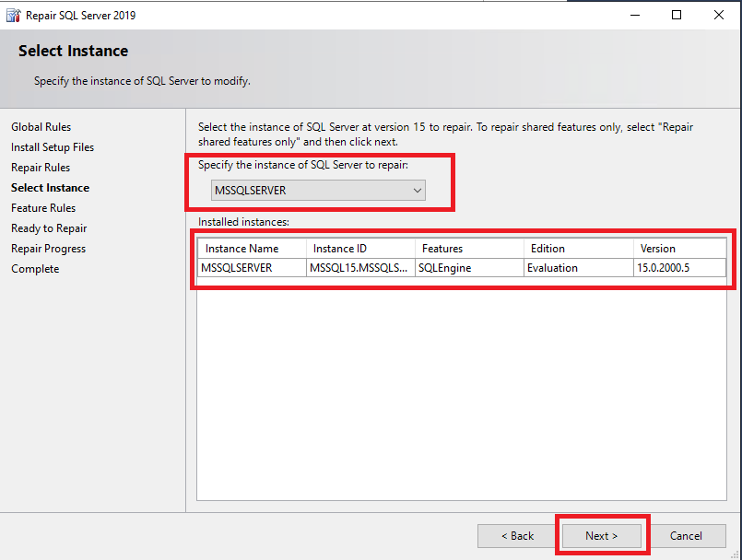Click the Repair SQL Server title bar icon
The width and height of the screenshot is (742, 560).
13,16
